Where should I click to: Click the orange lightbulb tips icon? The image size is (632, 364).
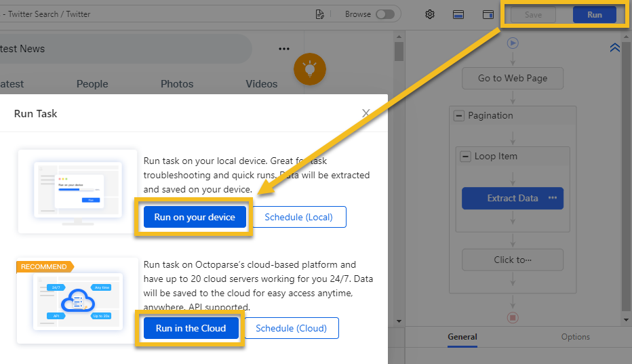(x=309, y=69)
